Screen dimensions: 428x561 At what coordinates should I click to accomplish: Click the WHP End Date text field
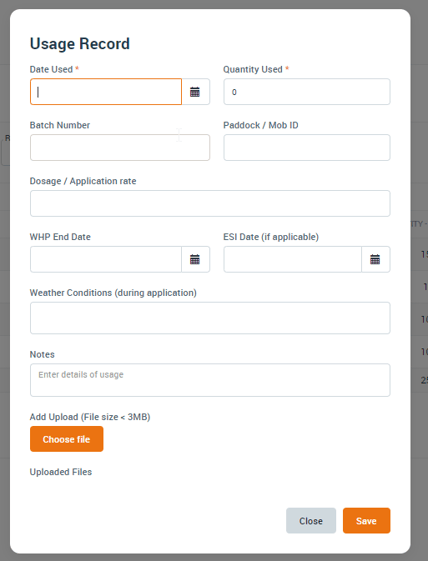click(x=106, y=259)
